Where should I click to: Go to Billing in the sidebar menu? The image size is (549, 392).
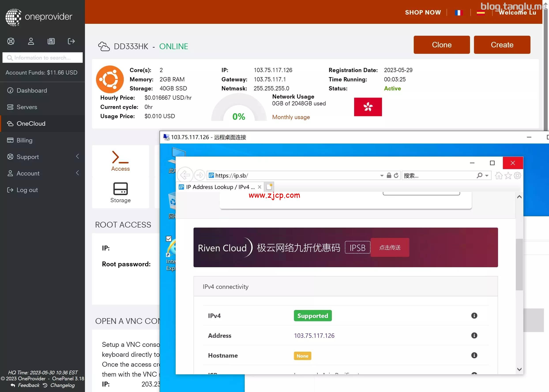tap(24, 140)
